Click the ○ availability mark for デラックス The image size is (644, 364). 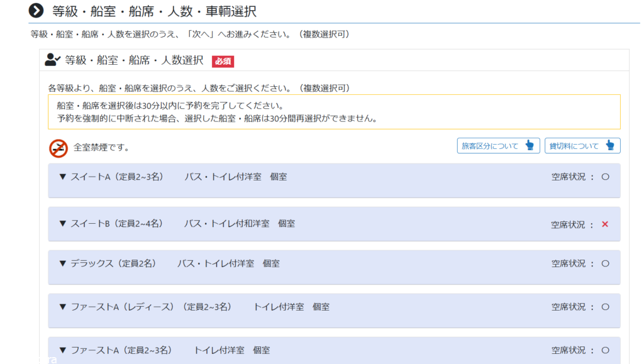tap(605, 264)
